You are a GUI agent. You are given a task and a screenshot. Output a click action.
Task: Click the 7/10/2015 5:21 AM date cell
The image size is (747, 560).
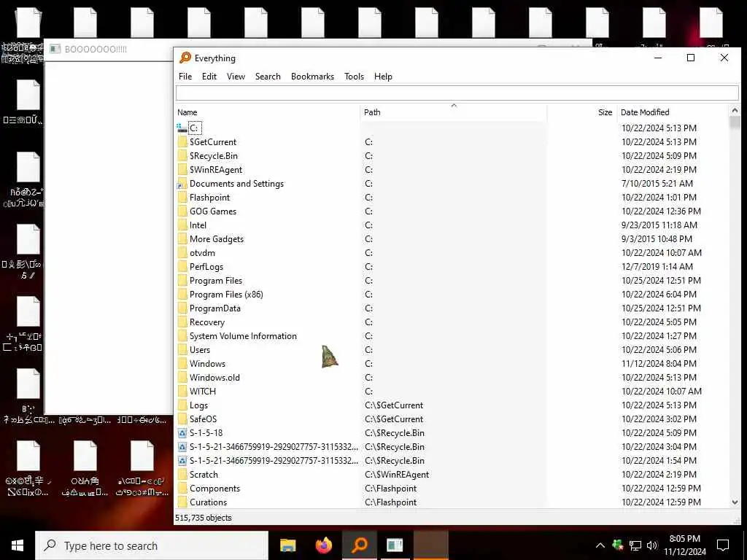[x=657, y=184]
